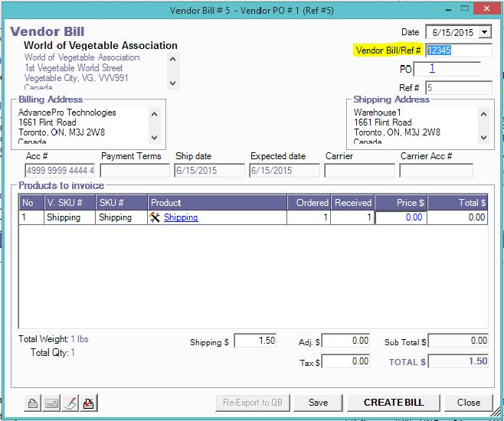Click the print icon at bottom left
The width and height of the screenshot is (504, 421).
click(x=33, y=403)
